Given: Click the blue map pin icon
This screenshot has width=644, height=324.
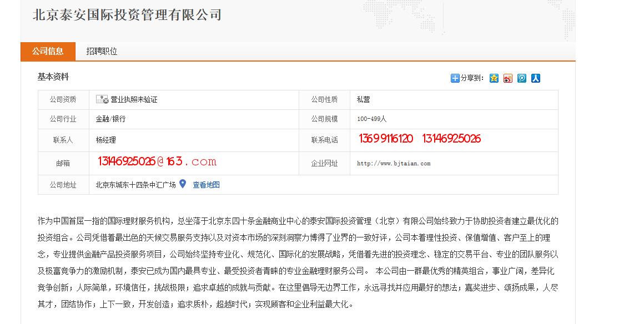Looking at the screenshot, I should click(x=183, y=184).
